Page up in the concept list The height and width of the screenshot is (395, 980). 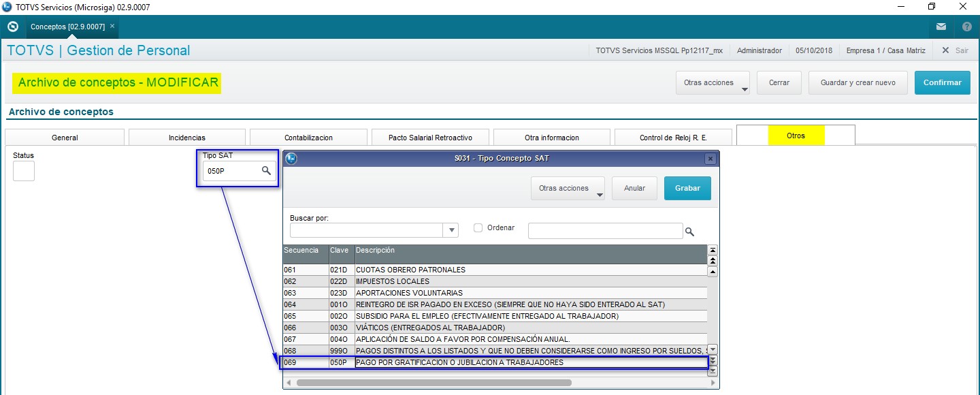713,261
